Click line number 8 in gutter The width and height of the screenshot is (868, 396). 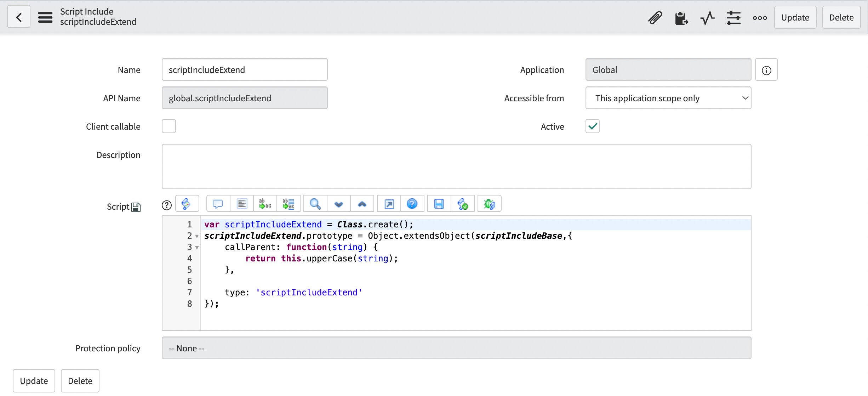[x=190, y=304]
